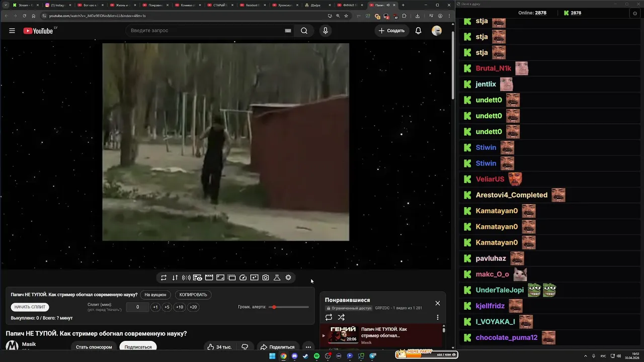Toggle playlist loop in Понравившиеся panel
Screen dimensions: 644x362
tap(329, 317)
